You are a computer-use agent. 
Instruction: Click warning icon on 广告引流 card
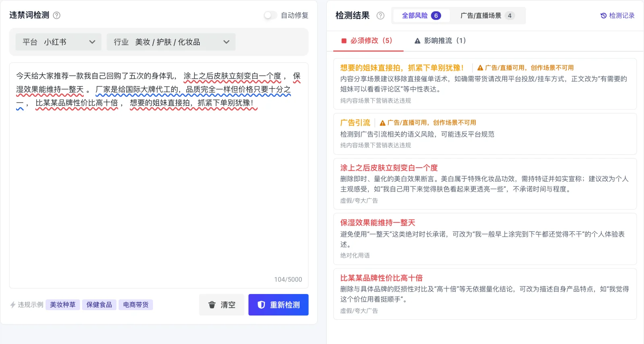click(383, 123)
